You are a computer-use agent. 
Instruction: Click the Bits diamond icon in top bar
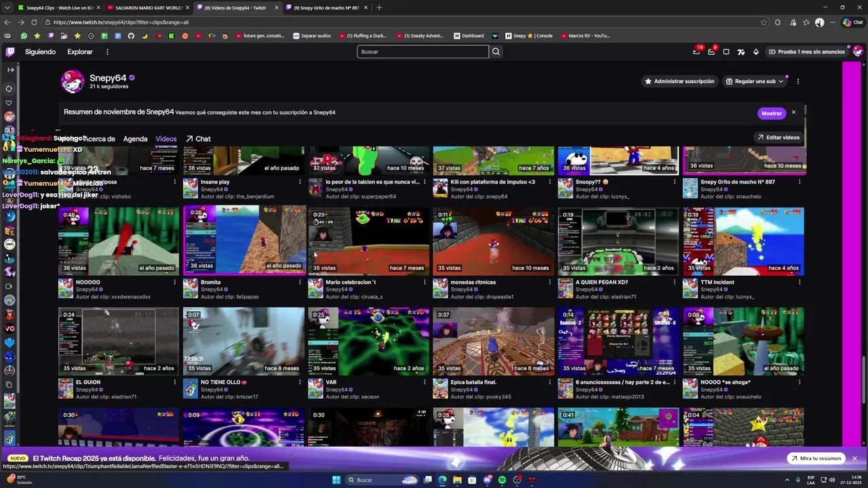pos(756,52)
